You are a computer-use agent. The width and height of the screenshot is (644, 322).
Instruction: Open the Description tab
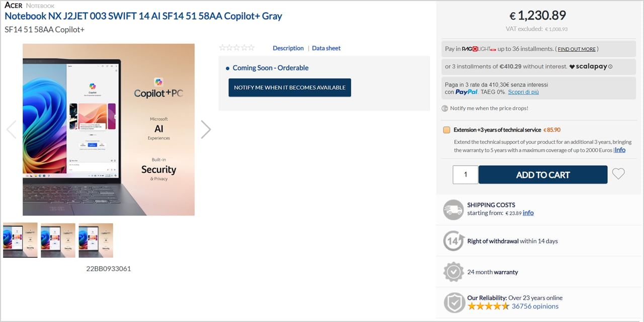click(x=288, y=48)
